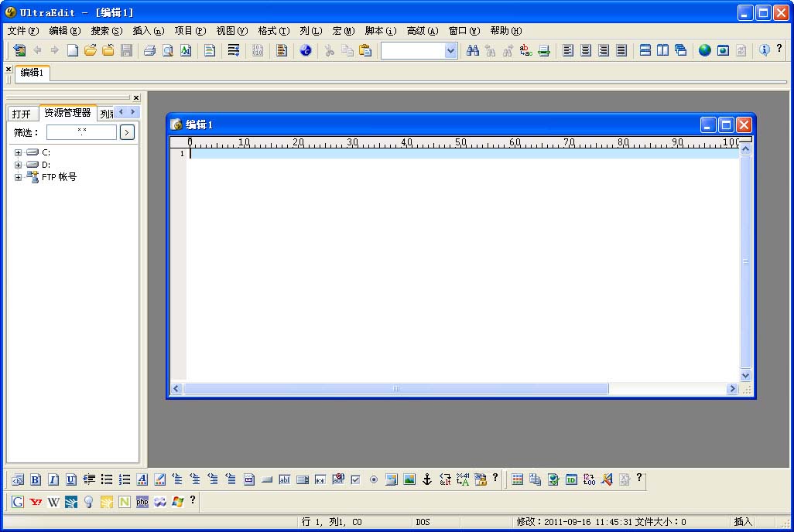The image size is (794, 532).
Task: Click the 编辑1 document tab
Action: pos(32,73)
